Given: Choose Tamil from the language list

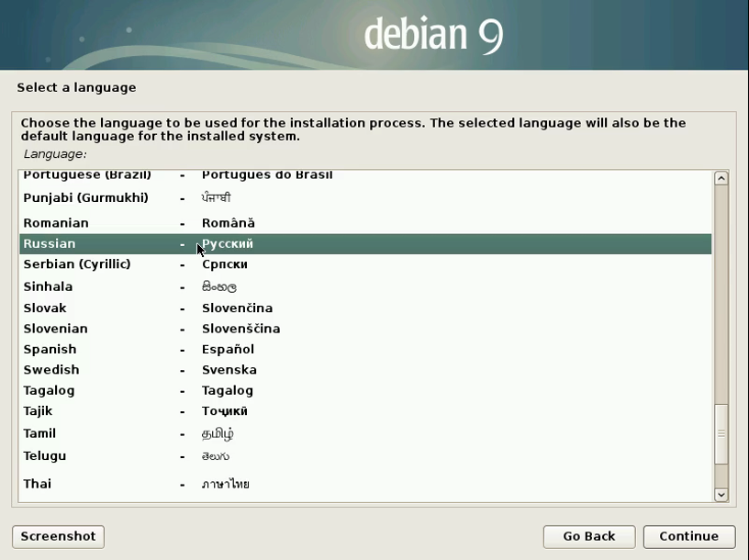Looking at the screenshot, I should pyautogui.click(x=39, y=433).
